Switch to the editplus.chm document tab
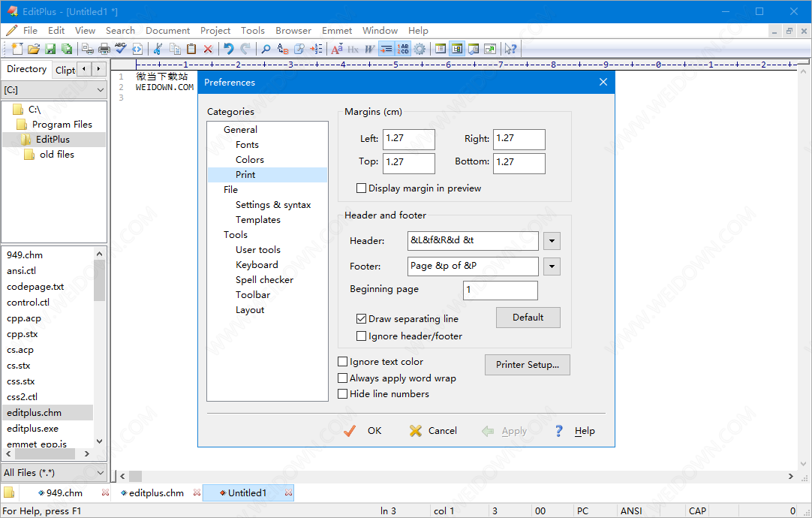The width and height of the screenshot is (812, 518). click(156, 492)
